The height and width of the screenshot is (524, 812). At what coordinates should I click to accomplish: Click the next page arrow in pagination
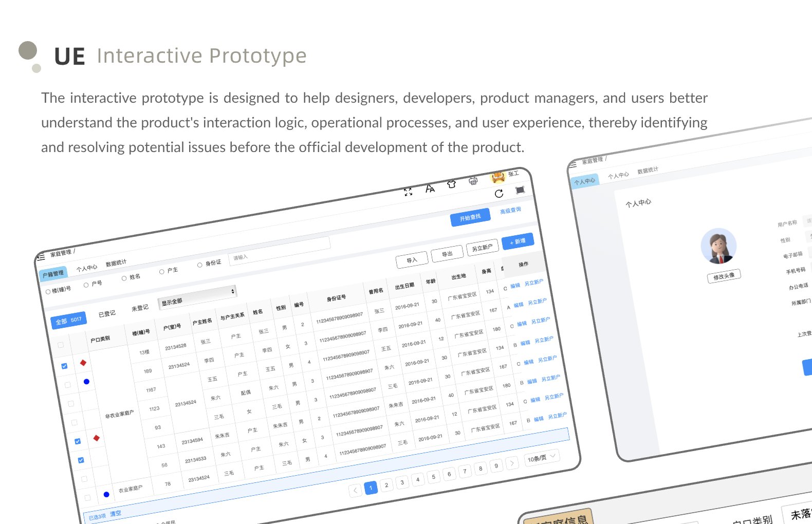(x=512, y=463)
